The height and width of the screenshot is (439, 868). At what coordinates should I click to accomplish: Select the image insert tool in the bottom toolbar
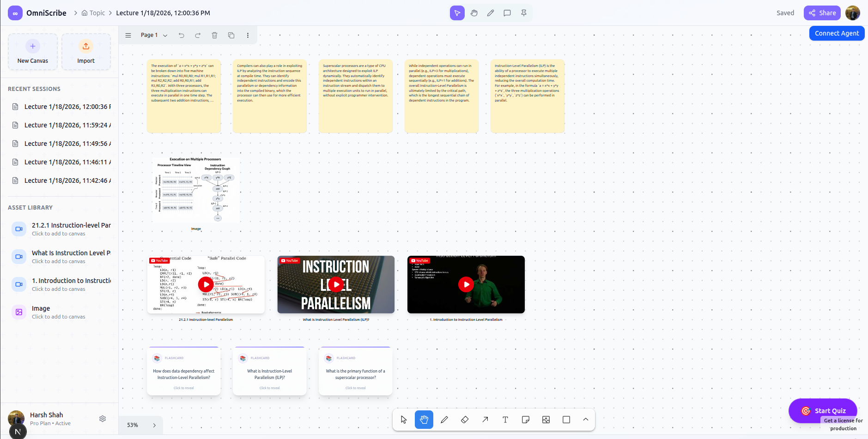[546, 420]
